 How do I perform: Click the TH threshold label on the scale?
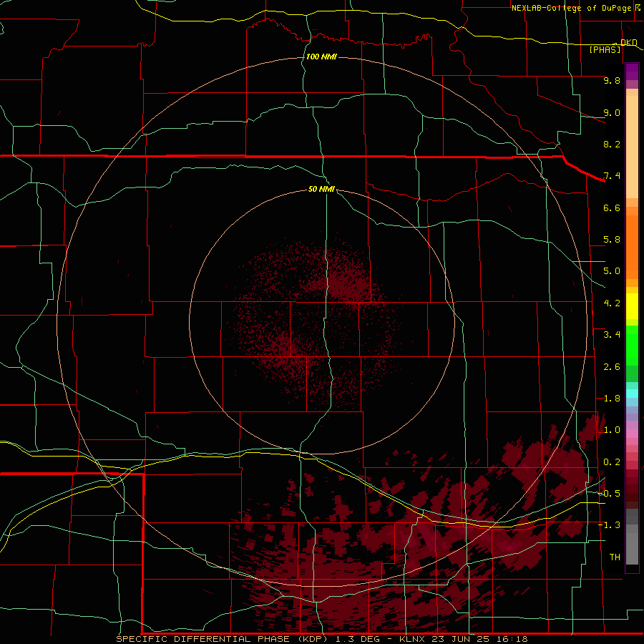615,557
